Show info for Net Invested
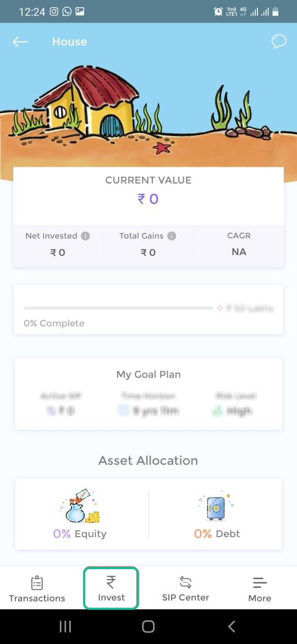Viewport: 297px width, 644px height. pos(85,236)
